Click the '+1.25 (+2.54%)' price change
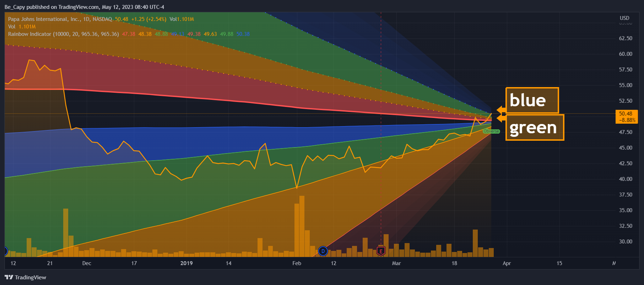Image resolution: width=644 pixels, height=285 pixels. (x=149, y=19)
